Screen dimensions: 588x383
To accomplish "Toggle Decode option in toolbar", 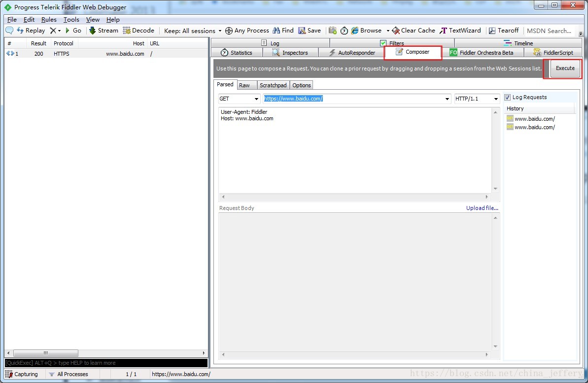I will [x=138, y=31].
